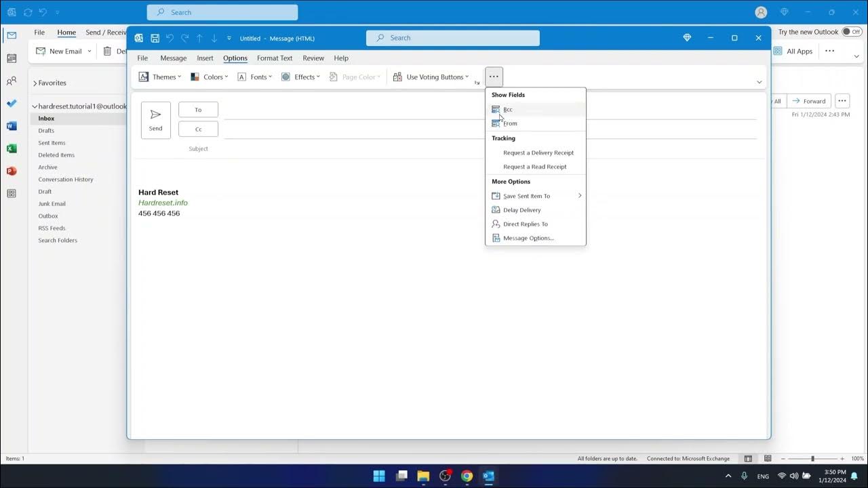Show the From field
868x488 pixels.
(509, 123)
